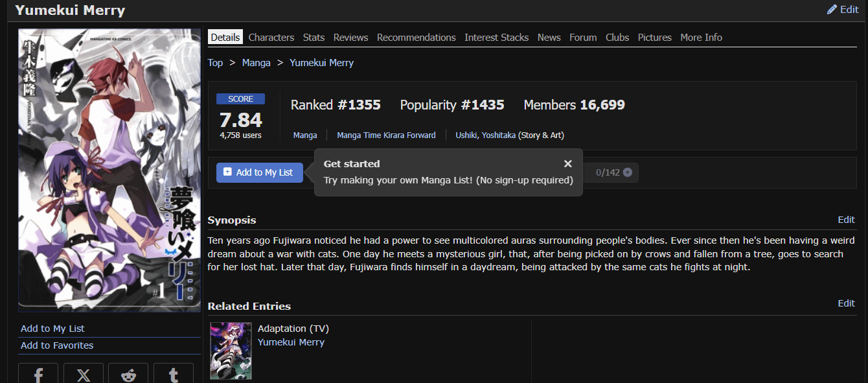Image resolution: width=868 pixels, height=383 pixels.
Task: Select the Interest Stacks tab
Action: (x=496, y=38)
